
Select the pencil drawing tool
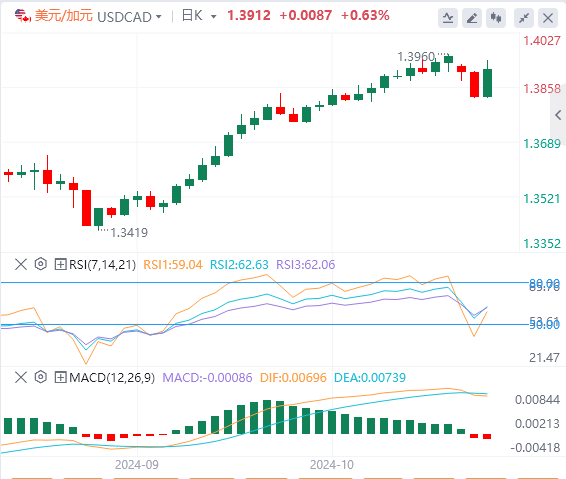472,18
